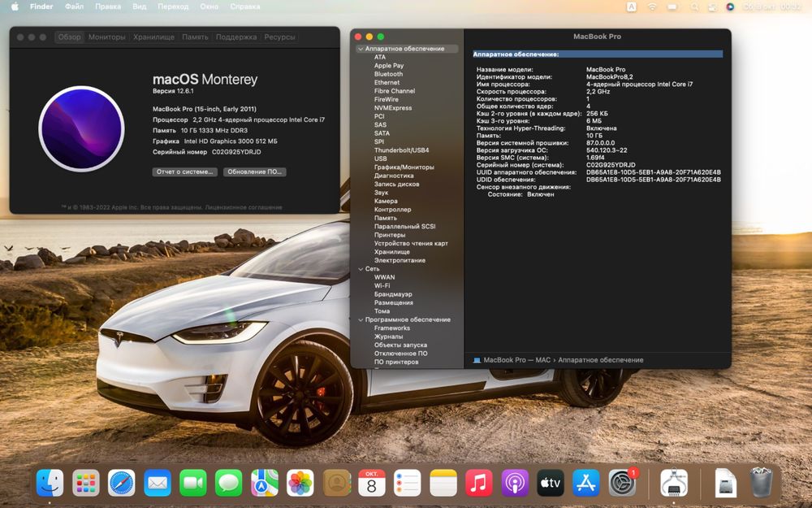Select Bluetooth in the System Information sidebar
812x508 pixels.
pyautogui.click(x=388, y=74)
